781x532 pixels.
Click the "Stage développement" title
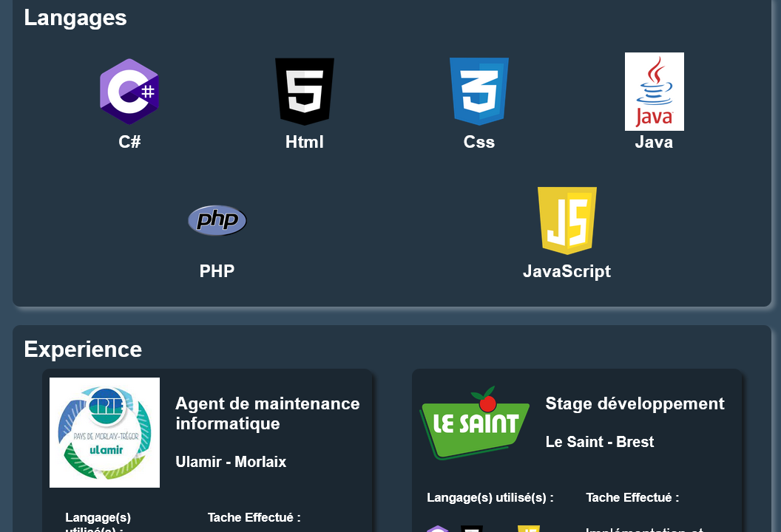point(635,403)
